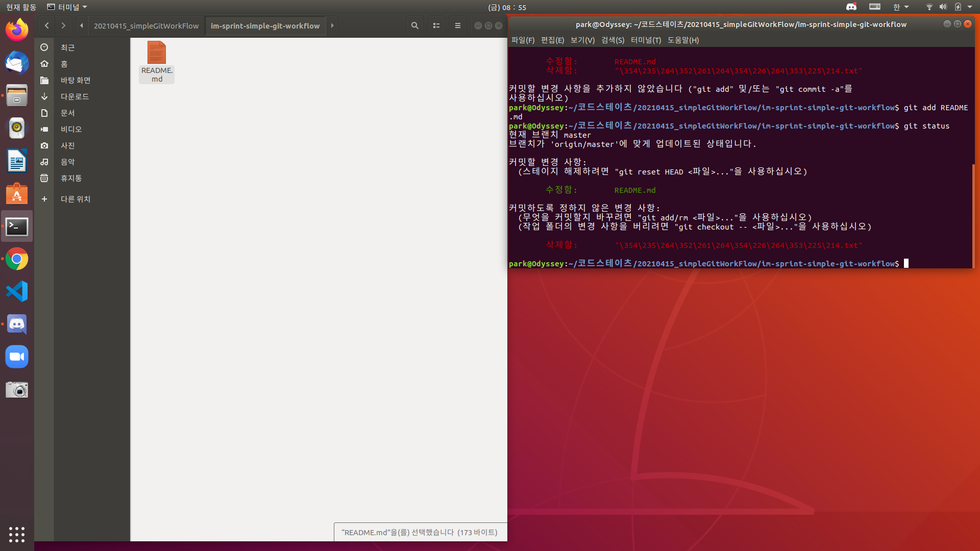980x551 pixels.
Task: Open terminal 파일(F) menu
Action: tap(523, 40)
